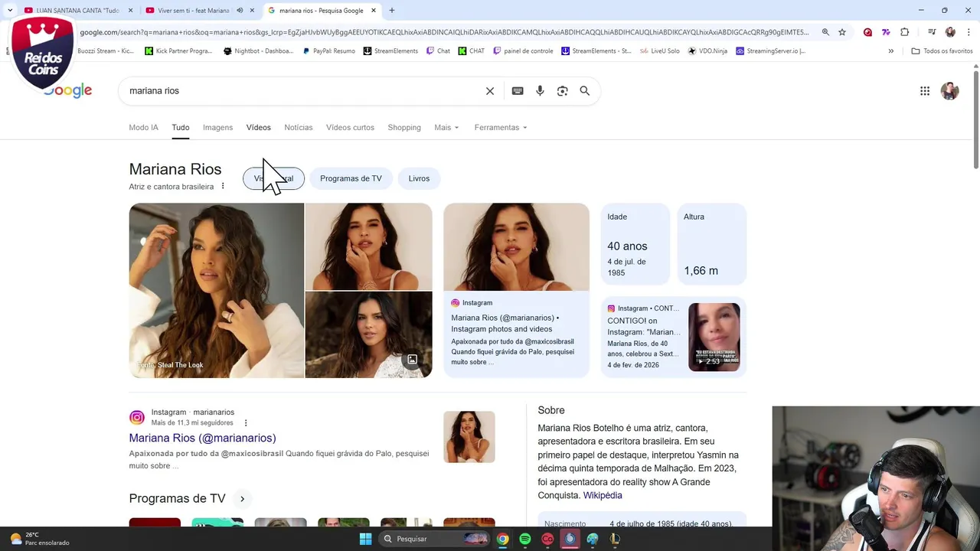This screenshot has height=551, width=980.
Task: Click the Google logo
Action: point(67,91)
